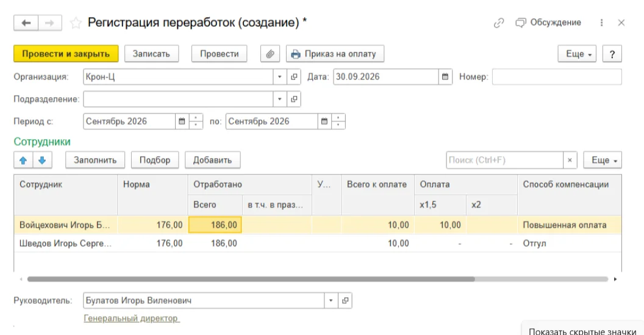Expand the Организация dropdown list

280,77
